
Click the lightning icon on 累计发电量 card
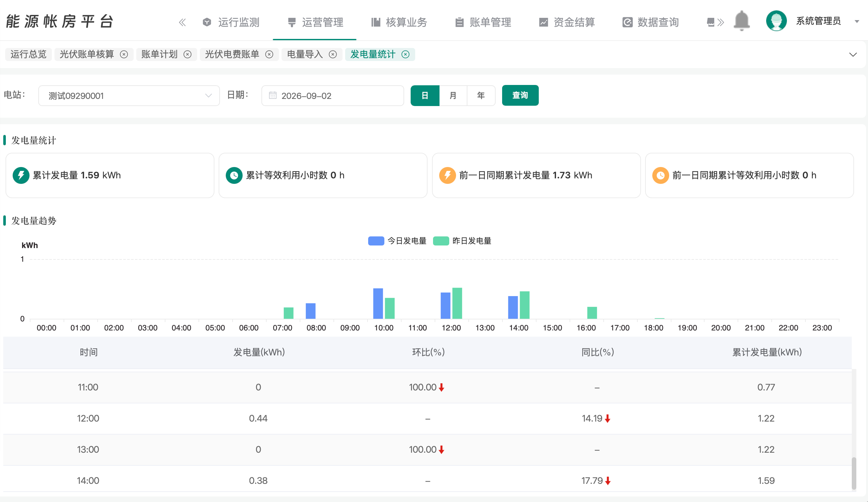(21, 175)
